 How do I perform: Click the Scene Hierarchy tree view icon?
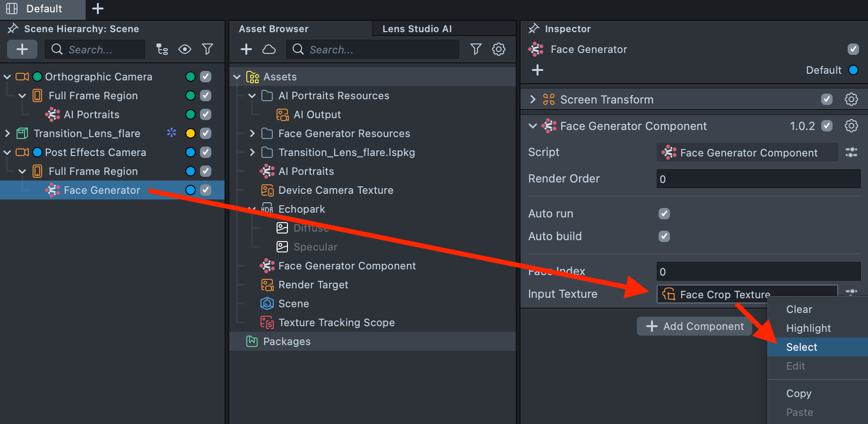[162, 49]
